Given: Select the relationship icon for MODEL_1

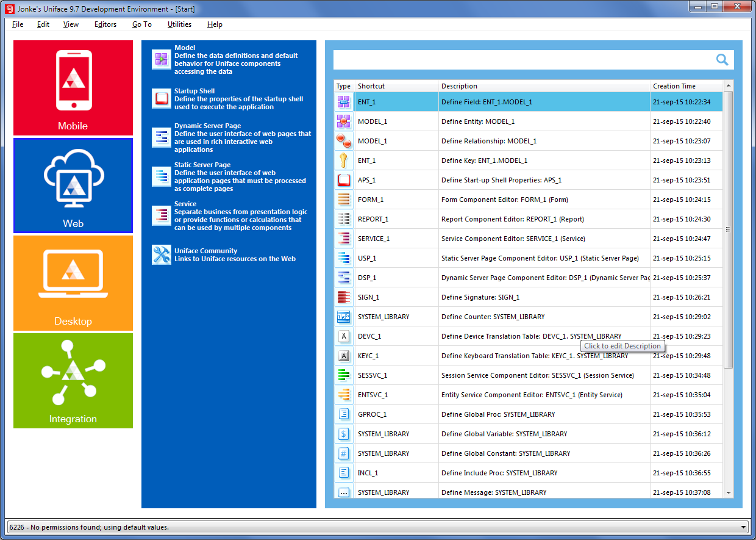Looking at the screenshot, I should point(343,140).
